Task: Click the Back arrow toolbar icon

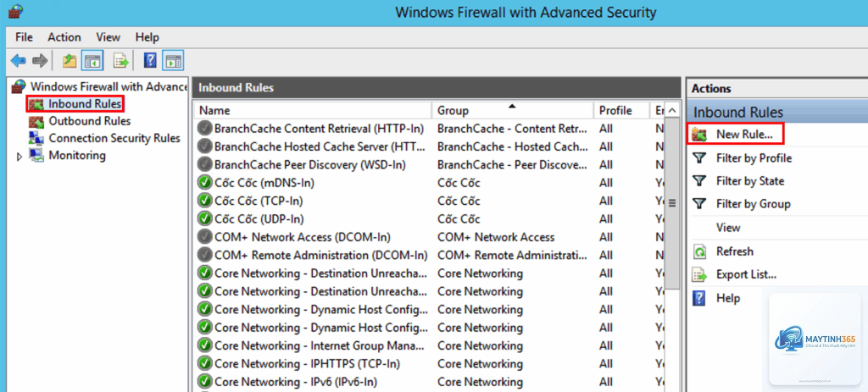Action: pos(19,61)
